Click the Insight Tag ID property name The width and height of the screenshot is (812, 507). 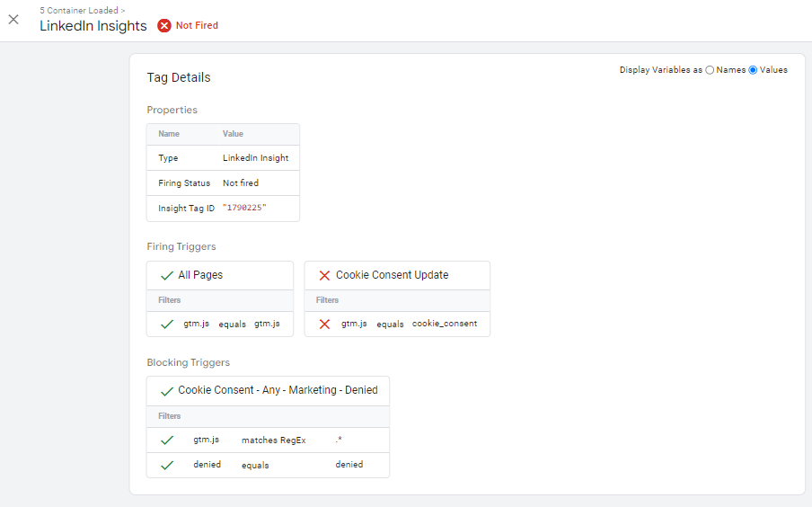pyautogui.click(x=186, y=208)
